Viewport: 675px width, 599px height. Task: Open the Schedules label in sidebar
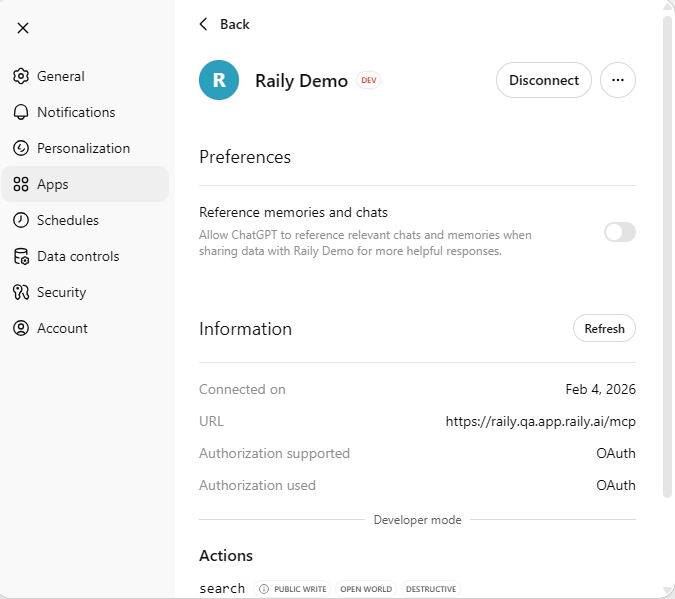point(68,220)
